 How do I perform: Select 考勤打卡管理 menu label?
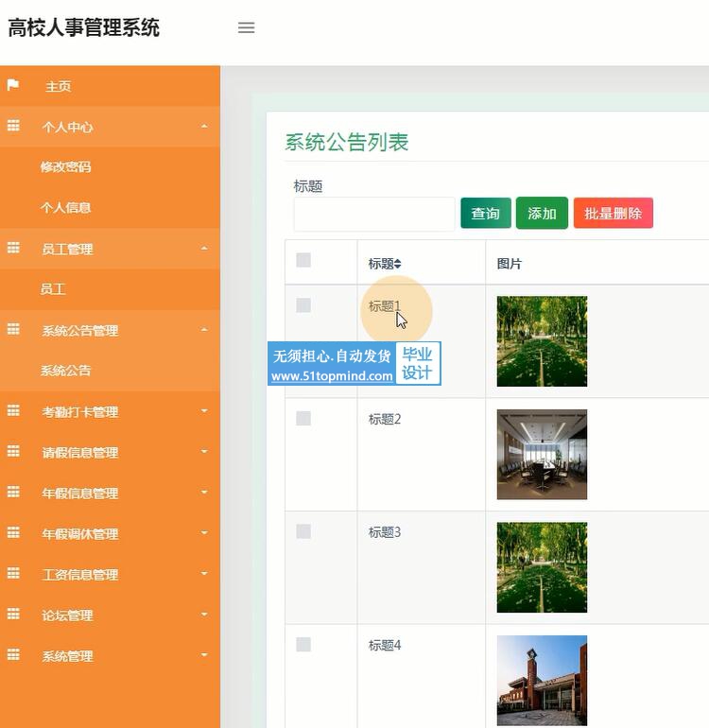pyautogui.click(x=79, y=412)
